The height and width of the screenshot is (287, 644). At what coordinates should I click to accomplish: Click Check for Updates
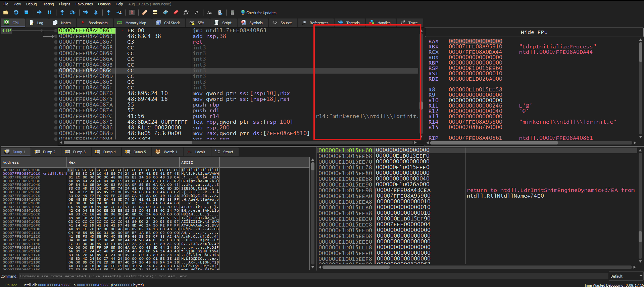pos(258,13)
